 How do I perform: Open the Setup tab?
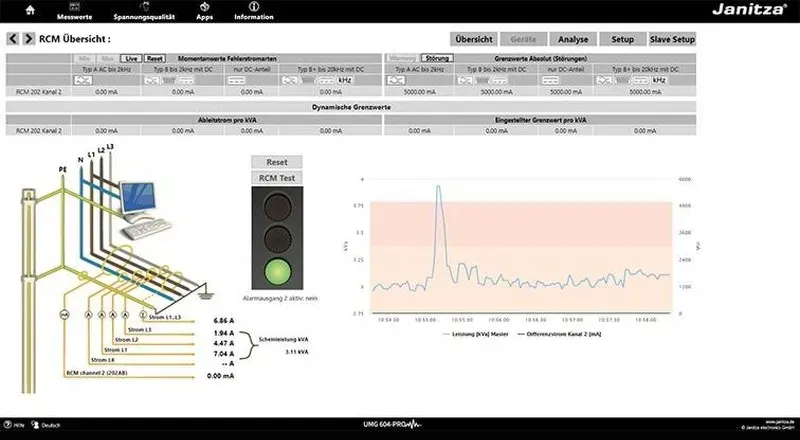coord(622,39)
